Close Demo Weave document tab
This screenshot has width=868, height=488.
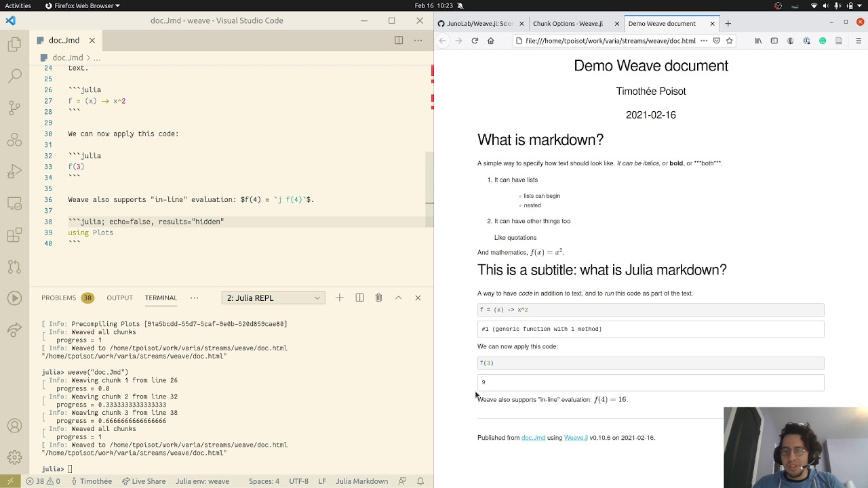712,24
